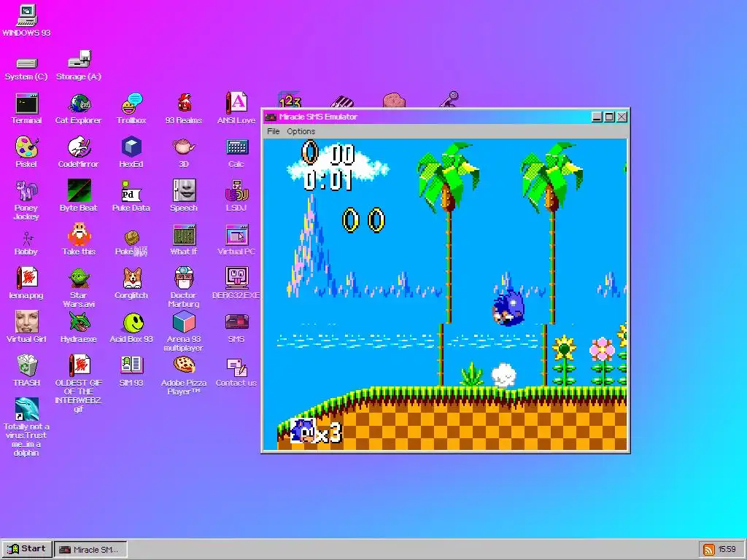Close the Miracle SMS Emulator window
The height and width of the screenshot is (560, 747).
click(x=622, y=117)
